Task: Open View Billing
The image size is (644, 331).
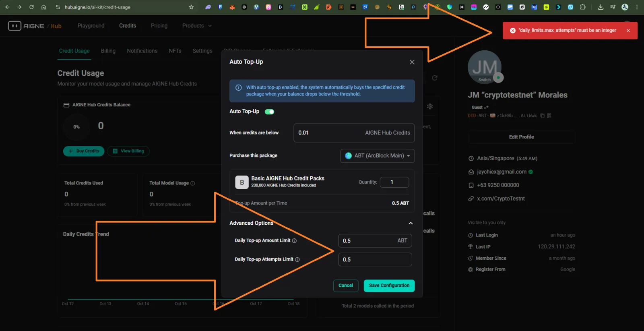Action: 128,151
